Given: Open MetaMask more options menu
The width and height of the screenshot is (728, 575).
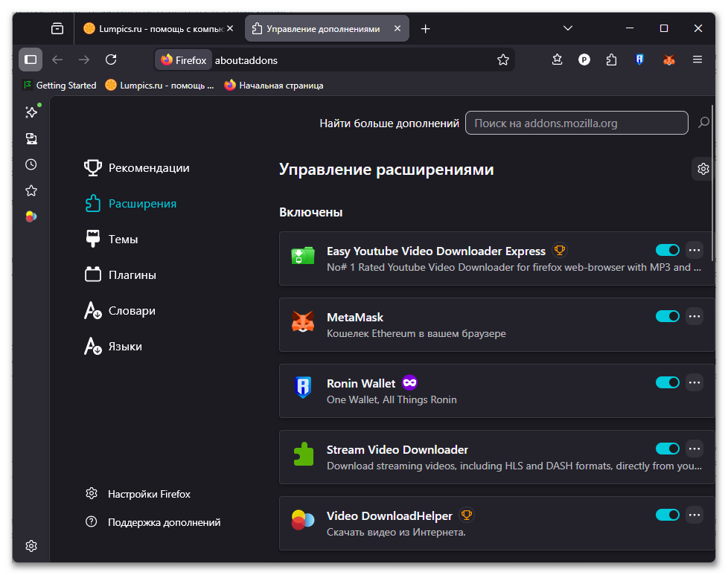Looking at the screenshot, I should coord(695,316).
